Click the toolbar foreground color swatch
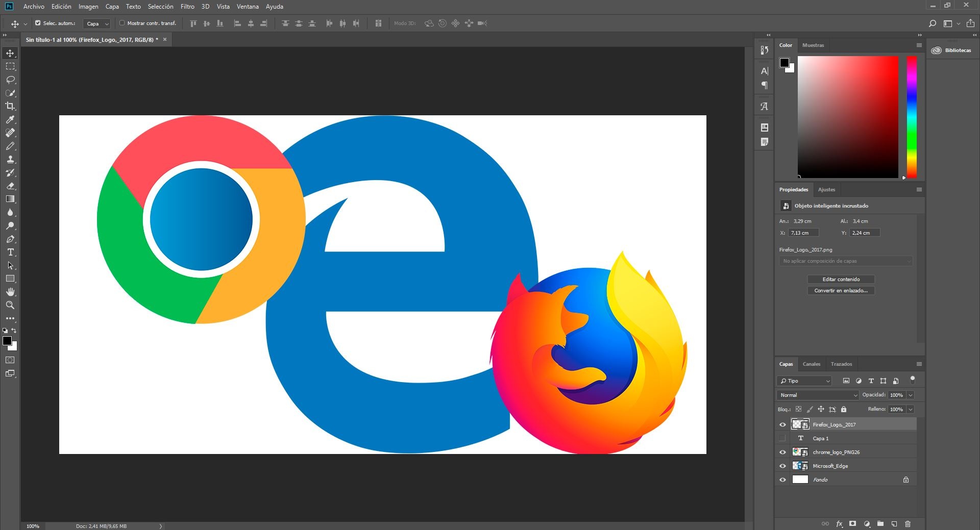The height and width of the screenshot is (530, 980). coord(7,341)
